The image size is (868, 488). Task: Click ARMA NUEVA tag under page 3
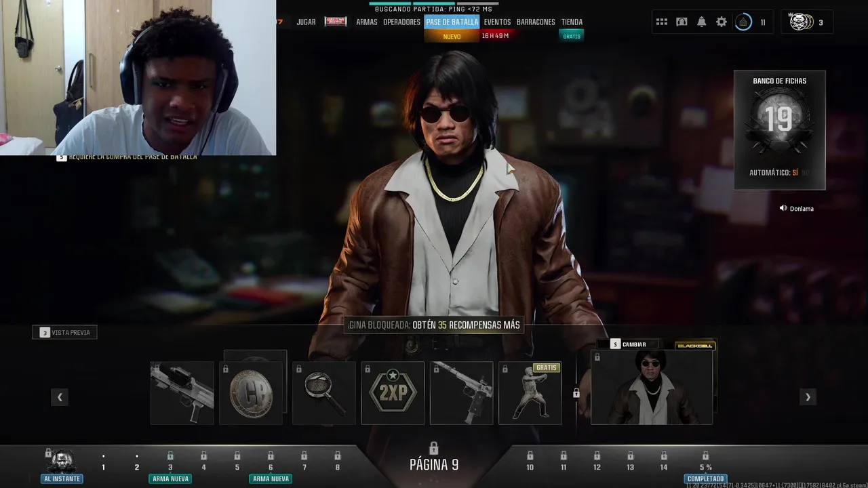(x=170, y=479)
